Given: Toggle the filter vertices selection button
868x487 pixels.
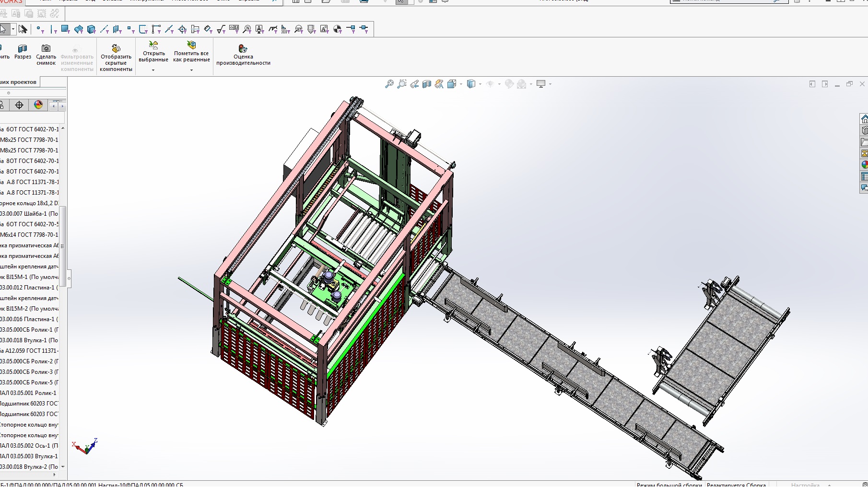Looking at the screenshot, I should click(39, 30).
